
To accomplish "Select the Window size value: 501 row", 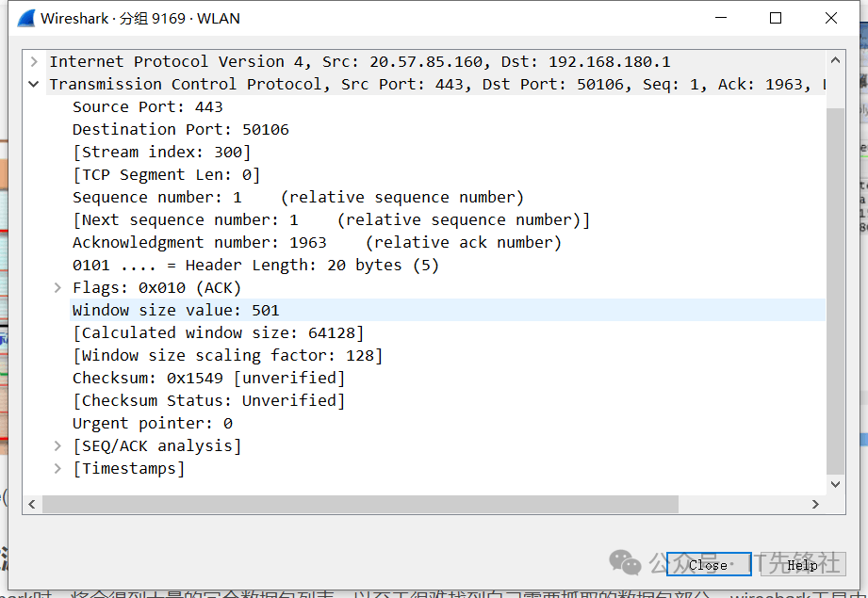I will click(x=175, y=311).
